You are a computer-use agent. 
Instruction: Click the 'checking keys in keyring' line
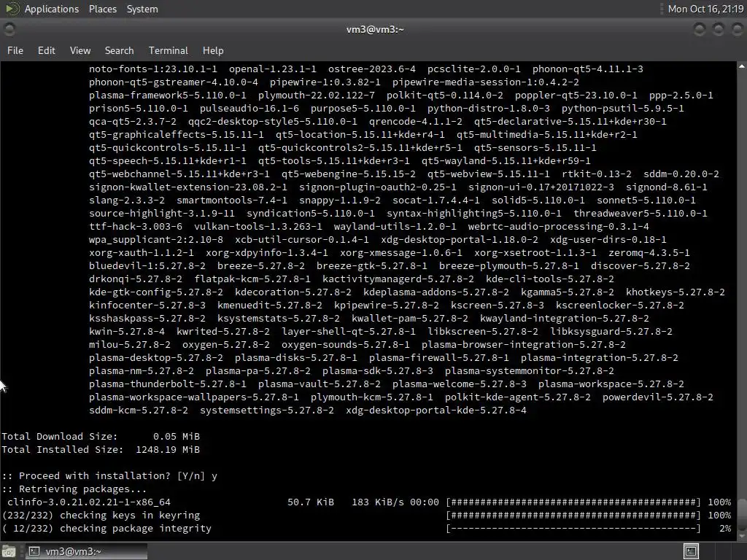101,516
